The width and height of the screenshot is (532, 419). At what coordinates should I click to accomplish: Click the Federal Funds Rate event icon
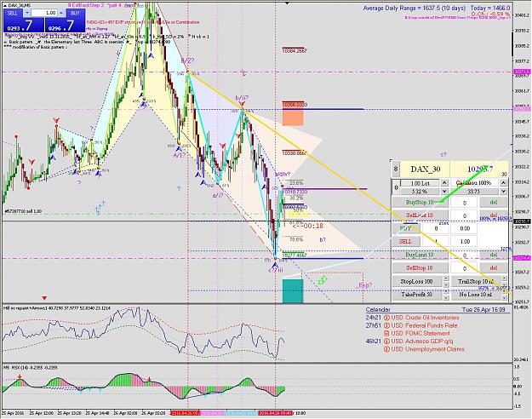click(x=386, y=325)
